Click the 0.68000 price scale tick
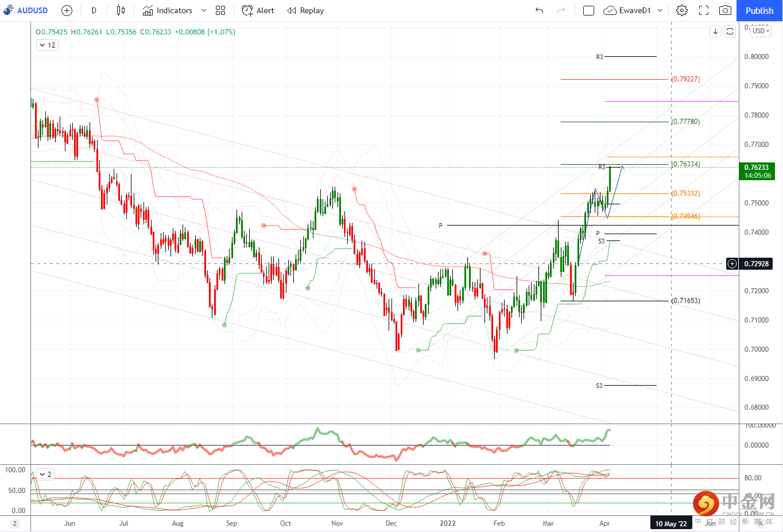This screenshot has height=532, width=783. point(757,407)
